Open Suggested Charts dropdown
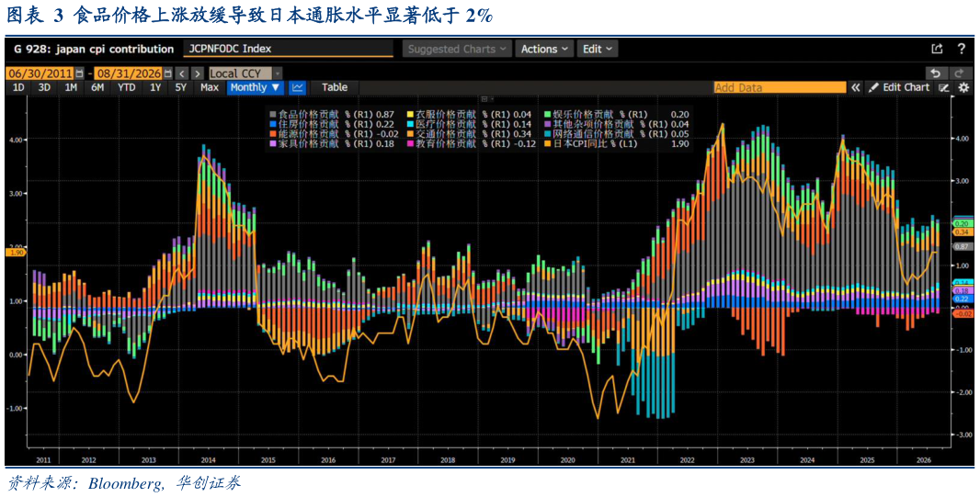 pyautogui.click(x=458, y=49)
